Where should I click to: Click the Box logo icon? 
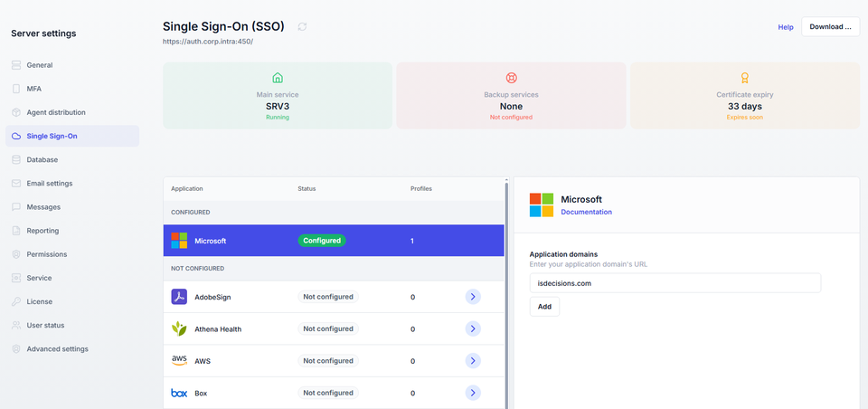[x=179, y=393]
